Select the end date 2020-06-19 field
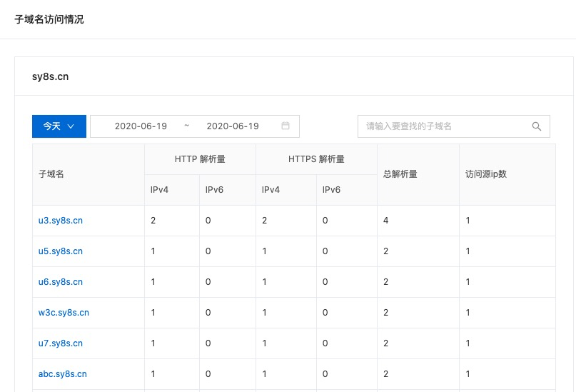 233,126
